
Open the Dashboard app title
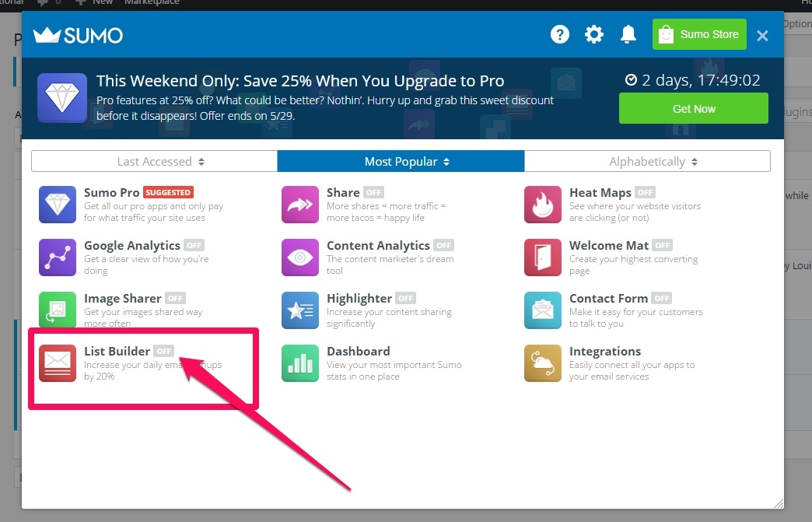click(359, 351)
